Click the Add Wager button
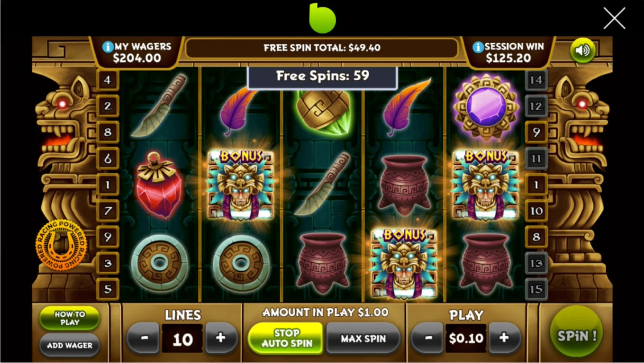Image resolution: width=644 pixels, height=363 pixels. coord(70,345)
